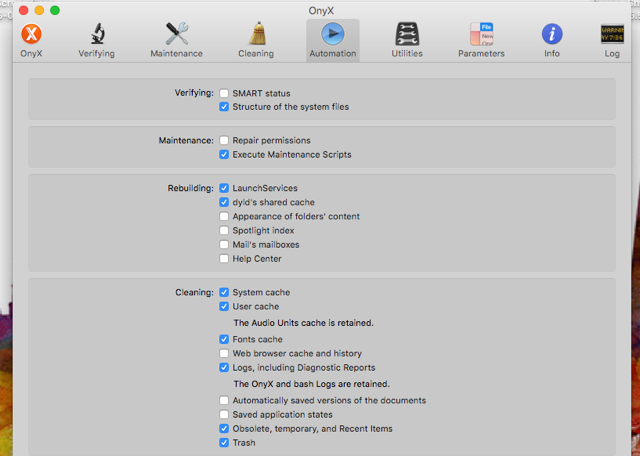Enable Repair permissions checkbox
The height and width of the screenshot is (456, 640).
pos(224,140)
